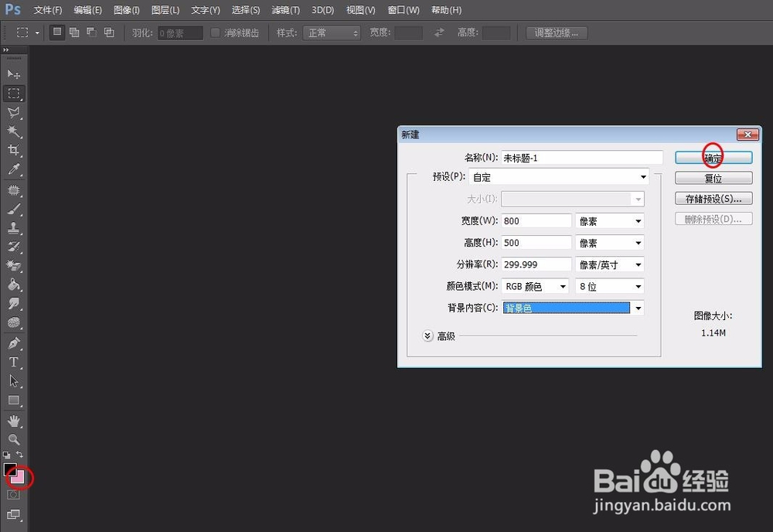Enable Add to selection mode

[x=74, y=32]
